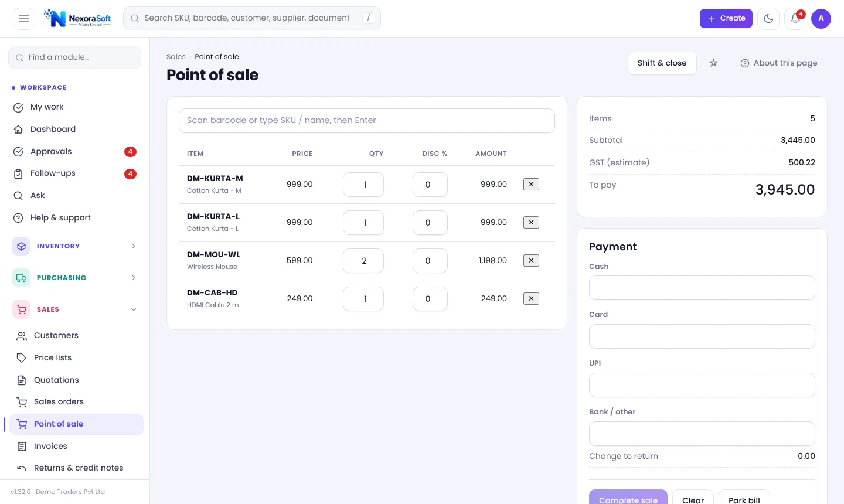
Task: Open Approvals module
Action: [74, 152]
